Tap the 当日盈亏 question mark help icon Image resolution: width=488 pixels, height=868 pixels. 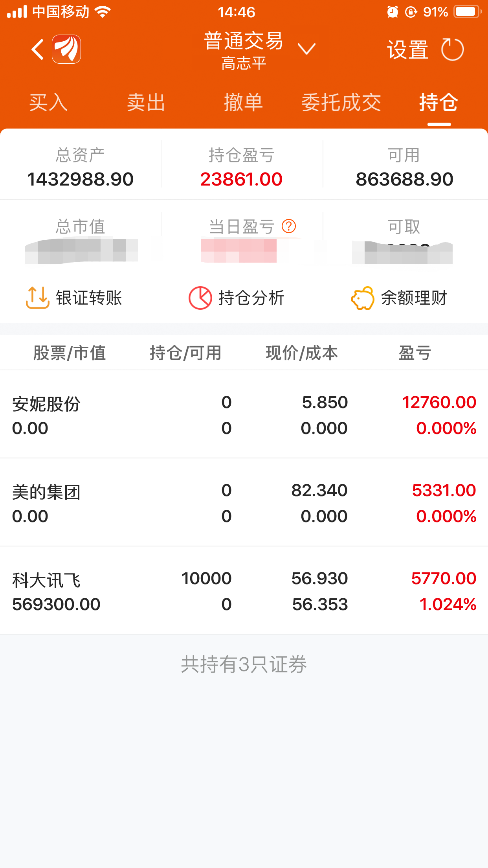pyautogui.click(x=289, y=226)
